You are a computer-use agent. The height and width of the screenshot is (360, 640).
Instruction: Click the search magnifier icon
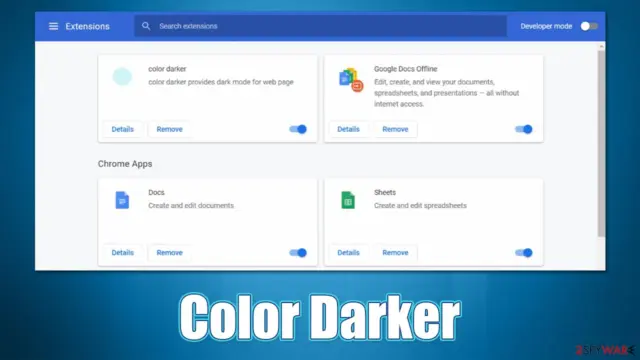pyautogui.click(x=146, y=26)
